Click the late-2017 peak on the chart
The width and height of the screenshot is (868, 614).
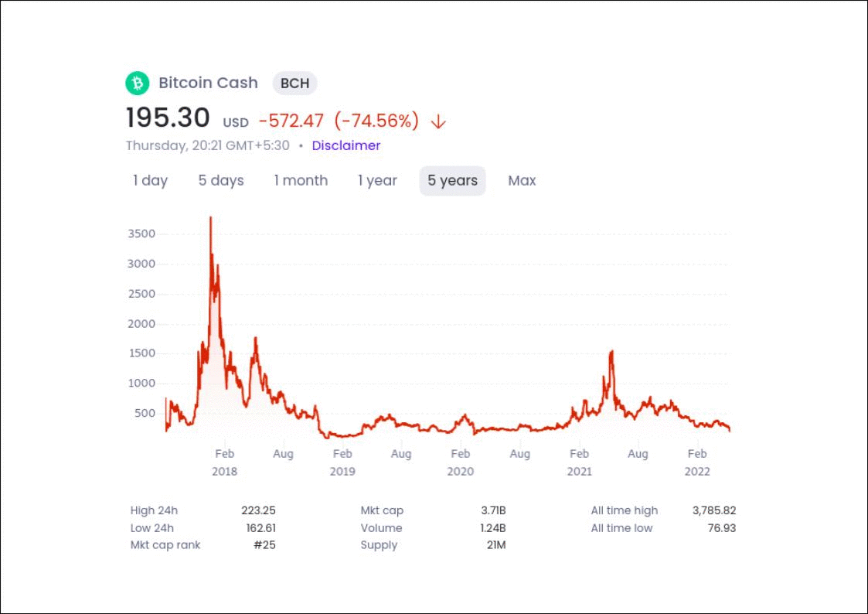point(210,218)
